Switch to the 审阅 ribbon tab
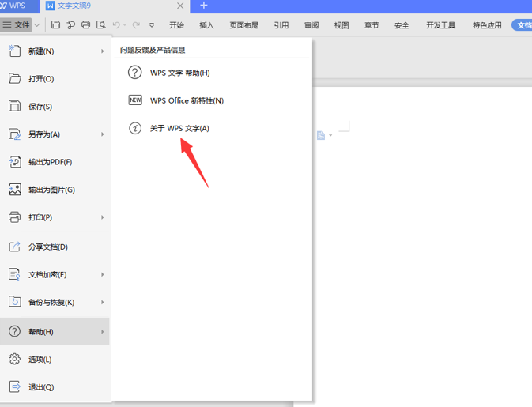532x407 pixels. click(311, 25)
